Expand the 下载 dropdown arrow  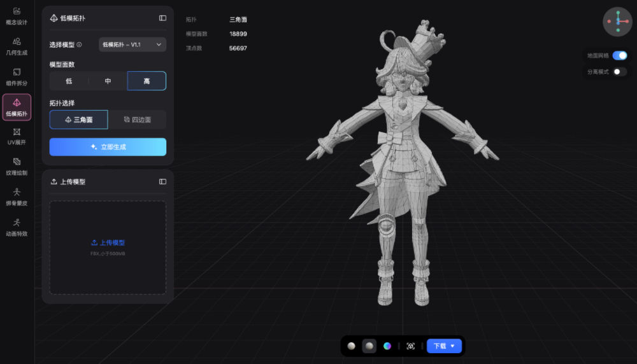tap(452, 346)
